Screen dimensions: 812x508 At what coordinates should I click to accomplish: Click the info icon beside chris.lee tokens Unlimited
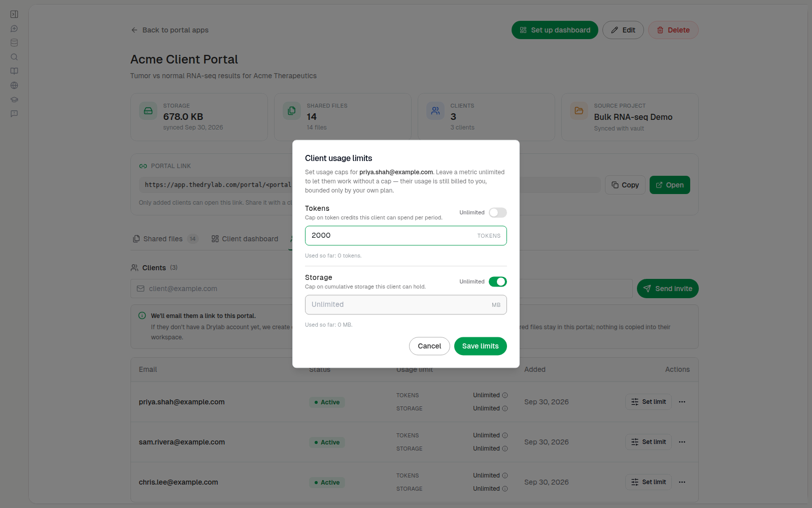click(x=505, y=475)
